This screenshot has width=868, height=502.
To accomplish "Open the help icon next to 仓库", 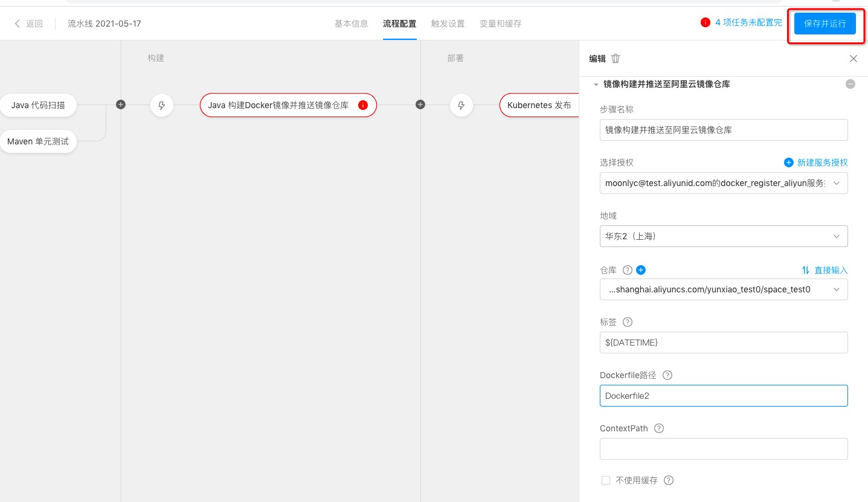I will [x=627, y=270].
